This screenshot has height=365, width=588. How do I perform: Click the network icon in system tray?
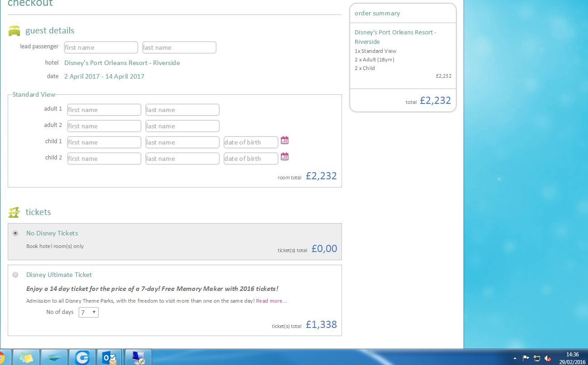[x=537, y=358]
